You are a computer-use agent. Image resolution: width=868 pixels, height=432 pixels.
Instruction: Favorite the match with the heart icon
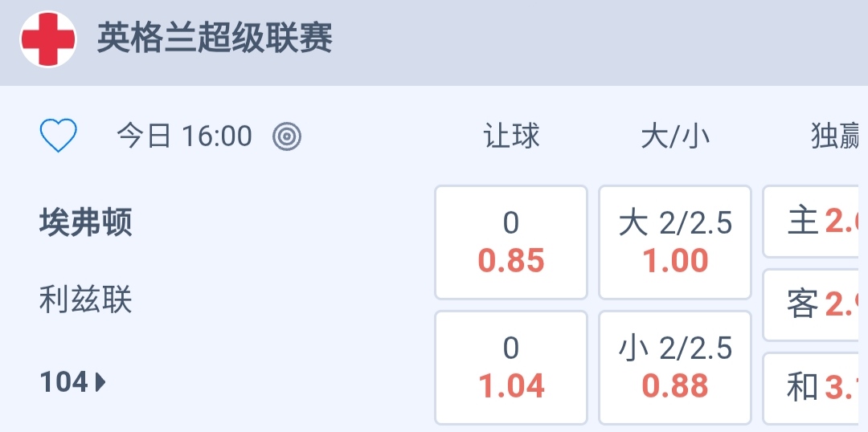[x=59, y=136]
